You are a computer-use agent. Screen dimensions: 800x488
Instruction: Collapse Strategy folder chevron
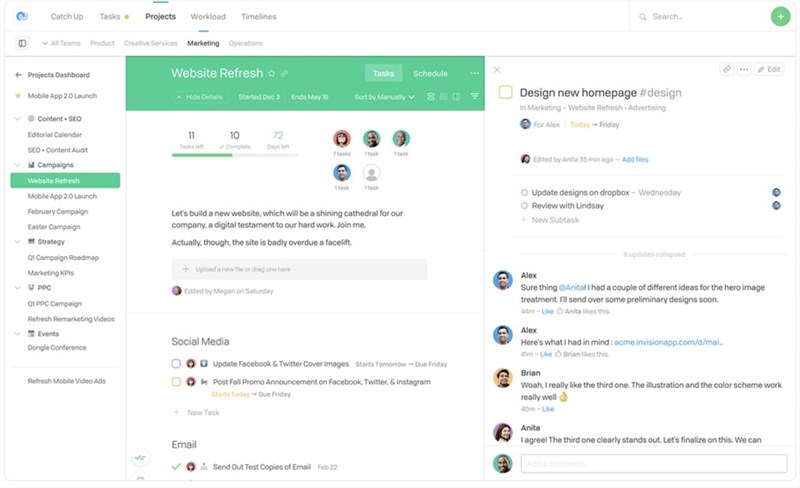(x=17, y=242)
